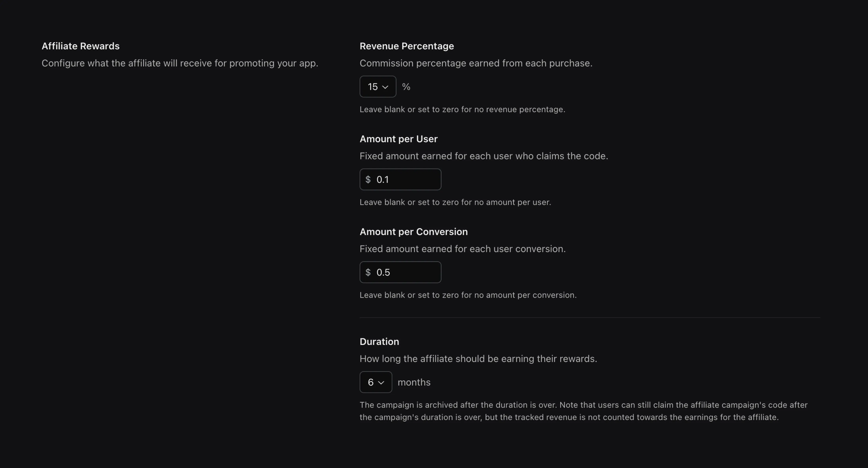Click the Amount per User heading
This screenshot has width=868, height=468.
(x=398, y=139)
